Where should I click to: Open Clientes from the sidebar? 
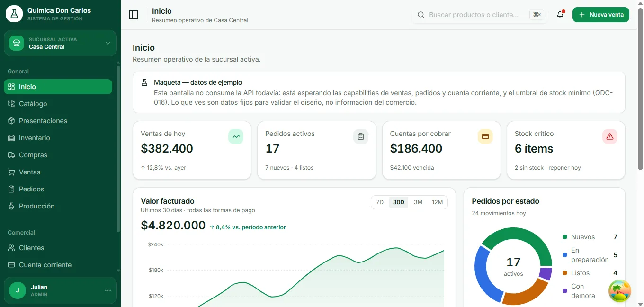point(58,248)
